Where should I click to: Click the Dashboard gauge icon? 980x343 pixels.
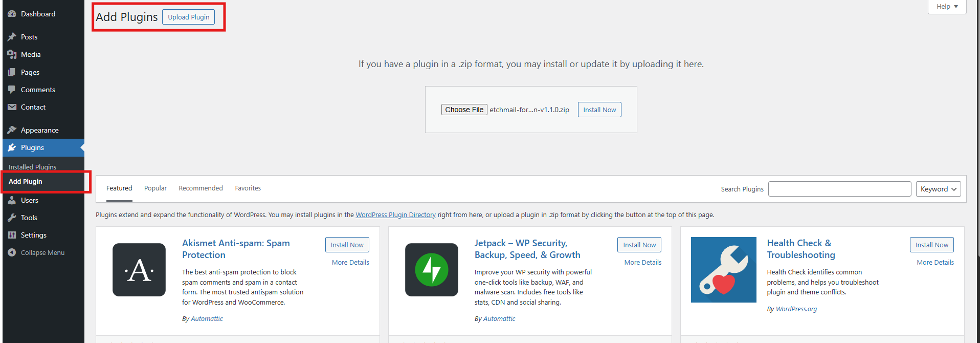[12, 14]
